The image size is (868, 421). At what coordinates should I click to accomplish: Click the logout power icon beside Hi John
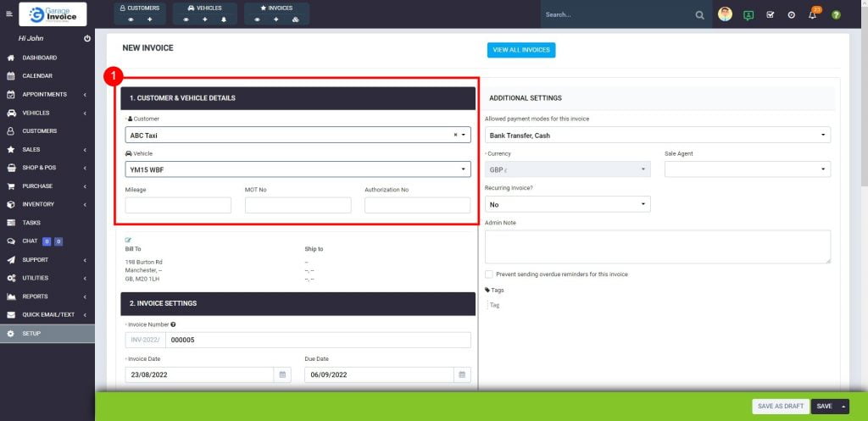tap(87, 39)
